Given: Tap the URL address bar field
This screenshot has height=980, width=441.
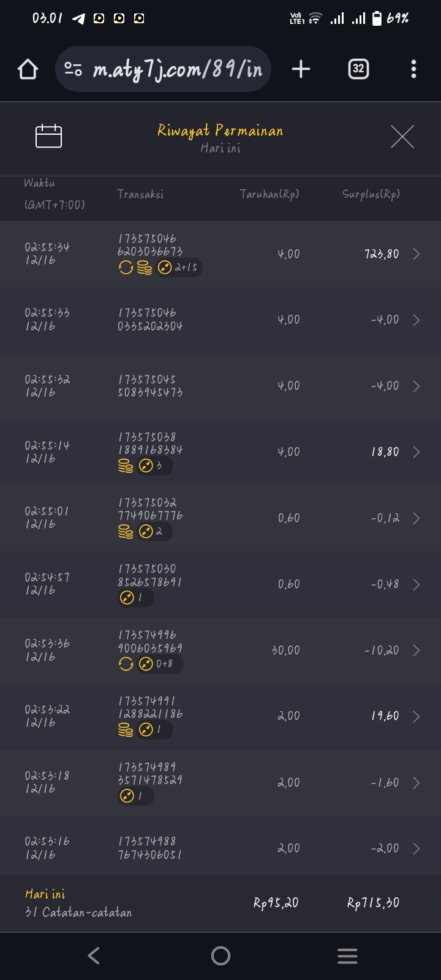Looking at the screenshot, I should tap(178, 69).
